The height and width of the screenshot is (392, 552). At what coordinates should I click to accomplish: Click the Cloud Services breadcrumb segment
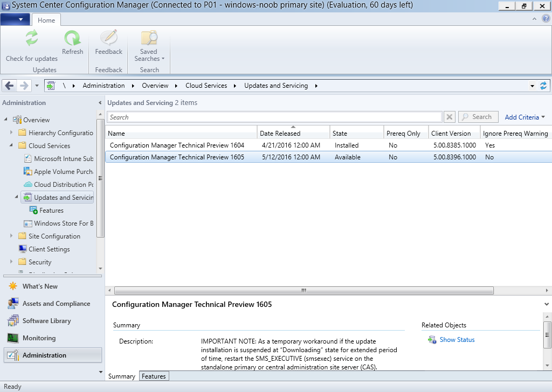[x=206, y=86]
